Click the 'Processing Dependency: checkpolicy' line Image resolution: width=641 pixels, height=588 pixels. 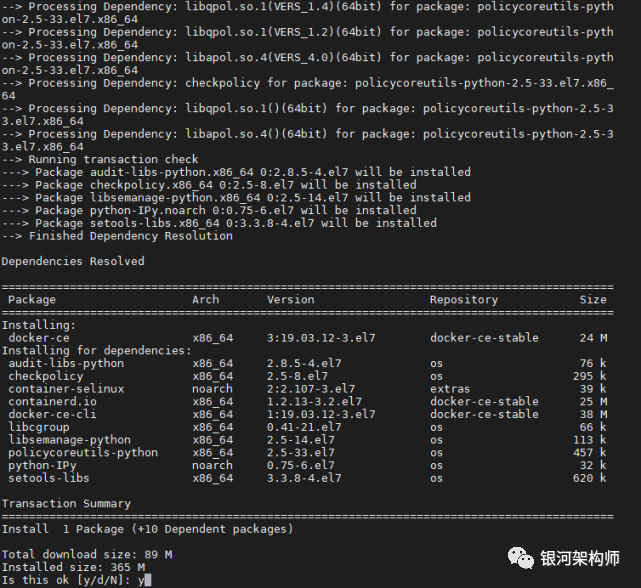(x=307, y=89)
